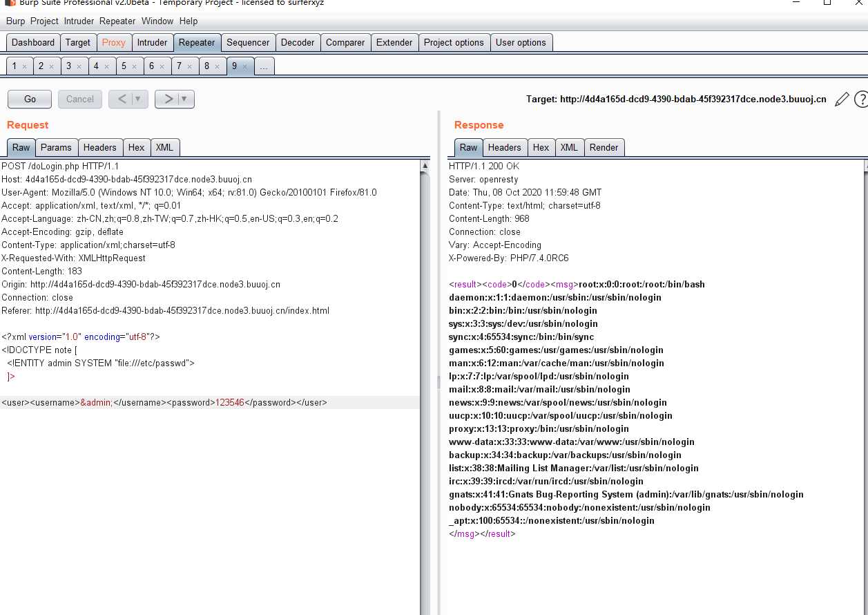Viewport: 868px width, 615px height.
Task: Select Repeater tab number 5
Action: [x=124, y=66]
